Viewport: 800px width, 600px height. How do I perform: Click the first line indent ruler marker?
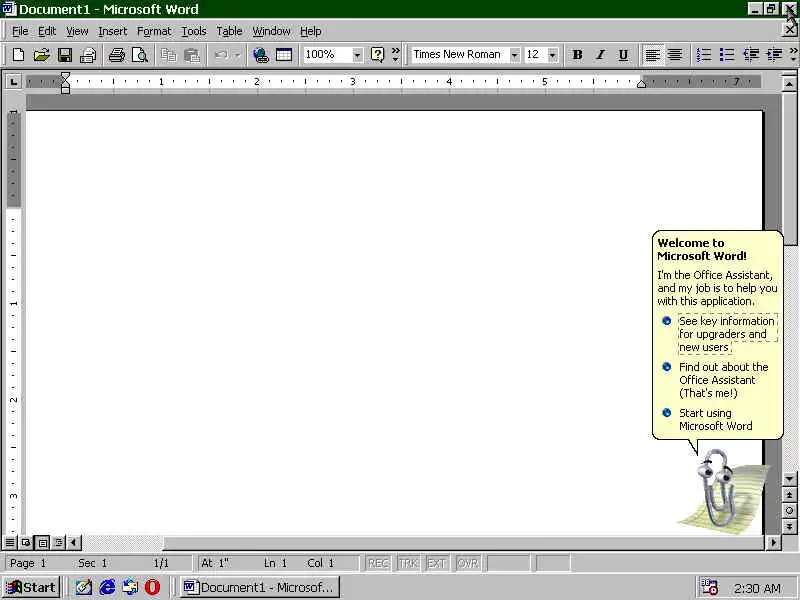pyautogui.click(x=65, y=77)
